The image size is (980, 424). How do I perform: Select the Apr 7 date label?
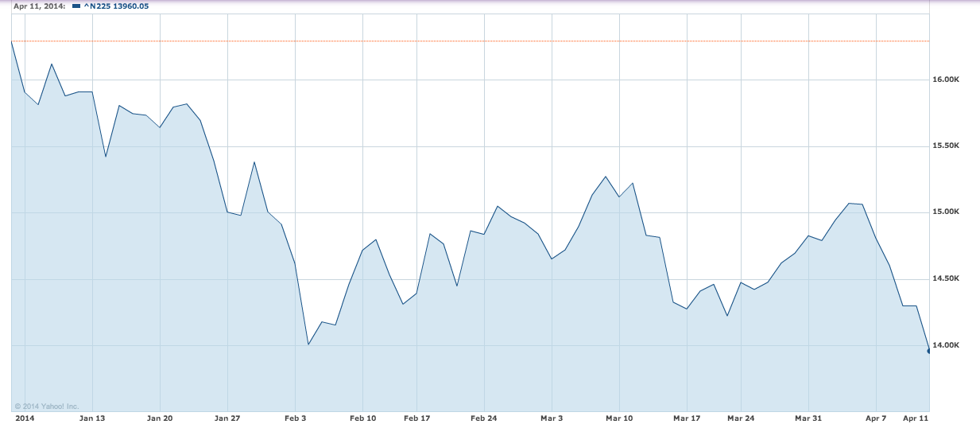coord(876,418)
